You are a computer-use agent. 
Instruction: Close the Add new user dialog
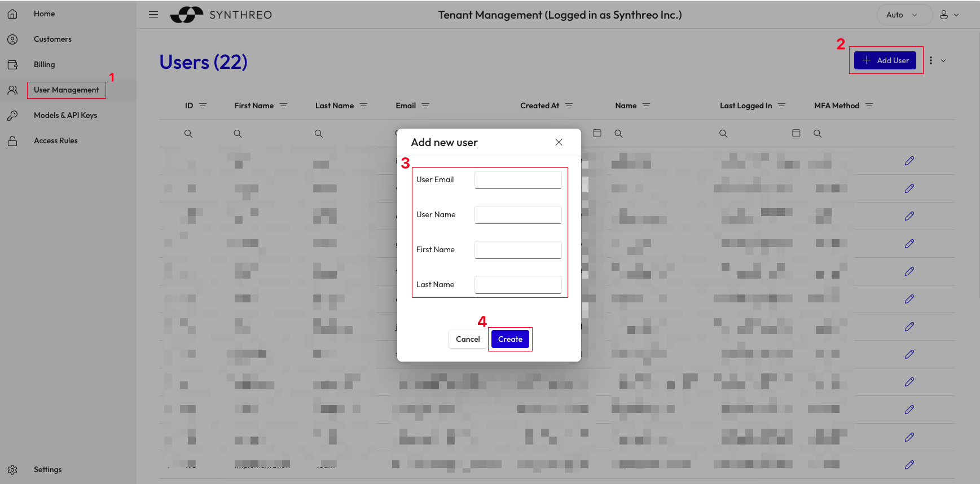click(x=559, y=142)
